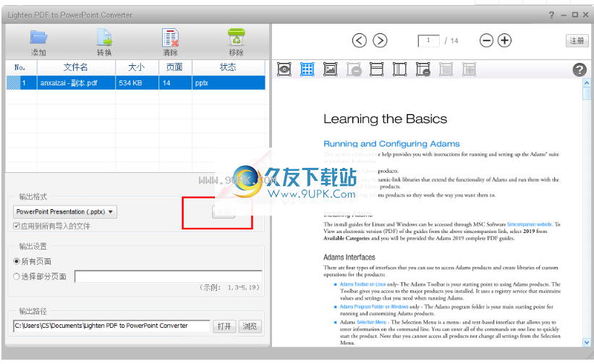
Task: Click the Selection Menu link
Action: click(371, 322)
